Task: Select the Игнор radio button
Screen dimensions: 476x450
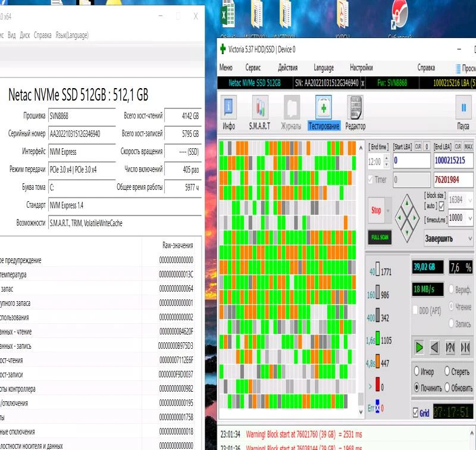Action: (x=416, y=371)
